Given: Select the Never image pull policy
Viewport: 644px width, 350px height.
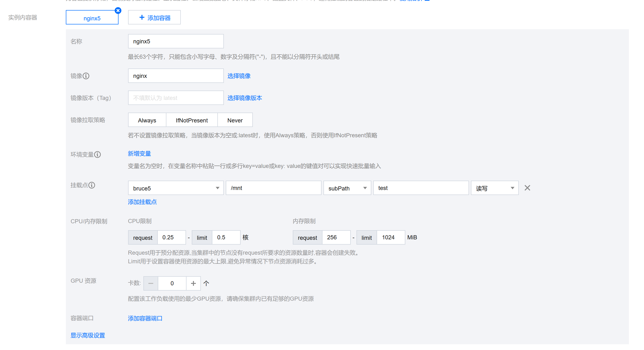Looking at the screenshot, I should [235, 120].
